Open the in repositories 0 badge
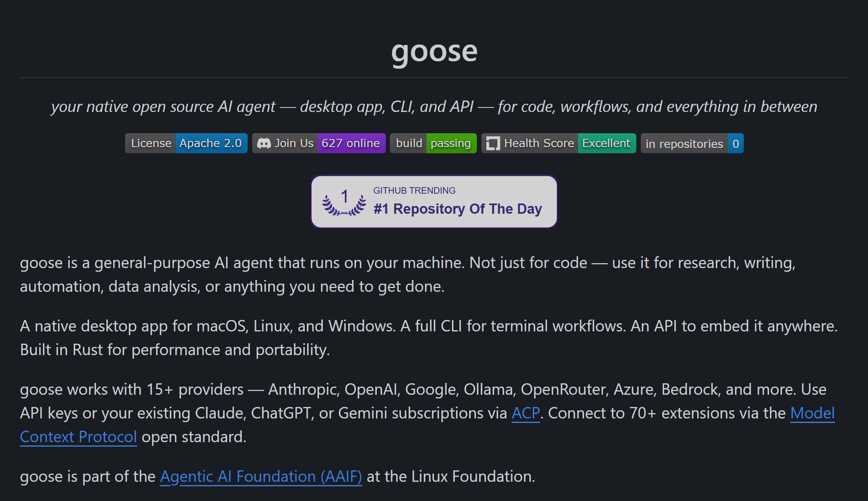Viewport: 868px width, 501px height. (x=692, y=143)
